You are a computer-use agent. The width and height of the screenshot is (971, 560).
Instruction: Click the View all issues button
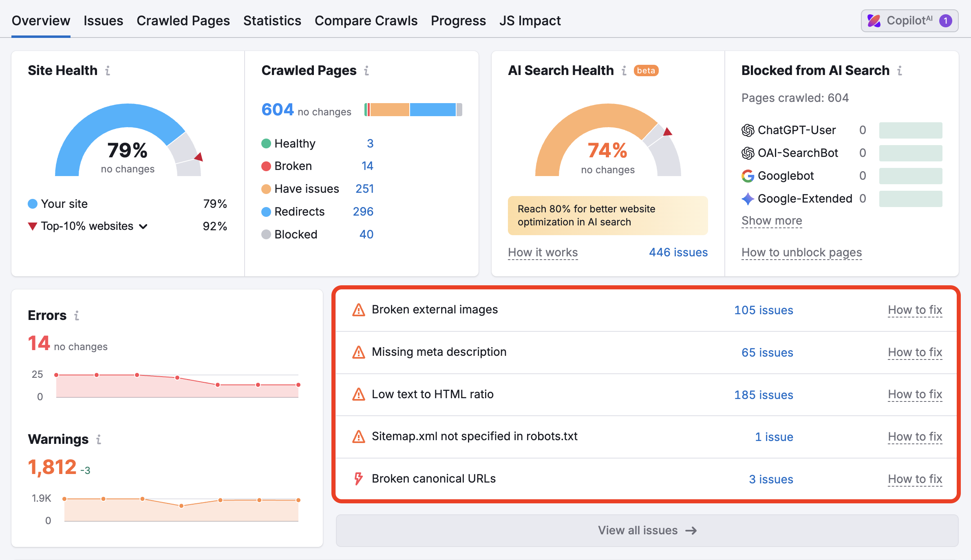tap(647, 530)
